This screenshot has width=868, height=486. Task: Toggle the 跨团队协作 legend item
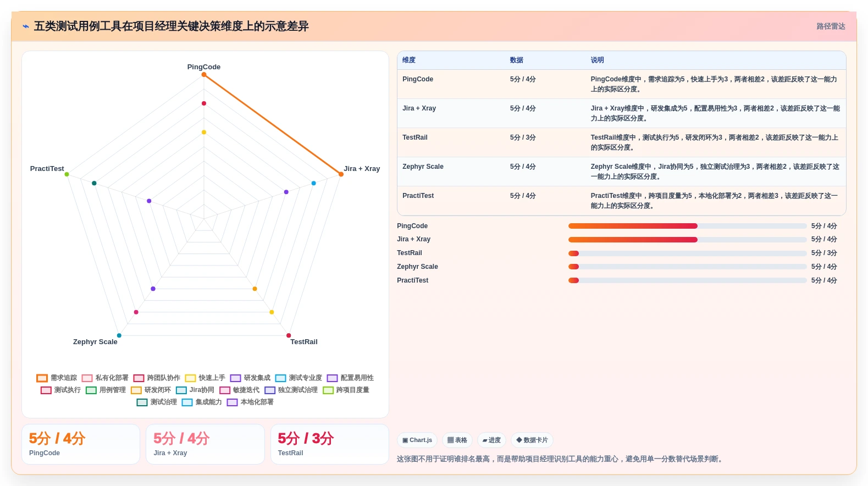(x=157, y=378)
